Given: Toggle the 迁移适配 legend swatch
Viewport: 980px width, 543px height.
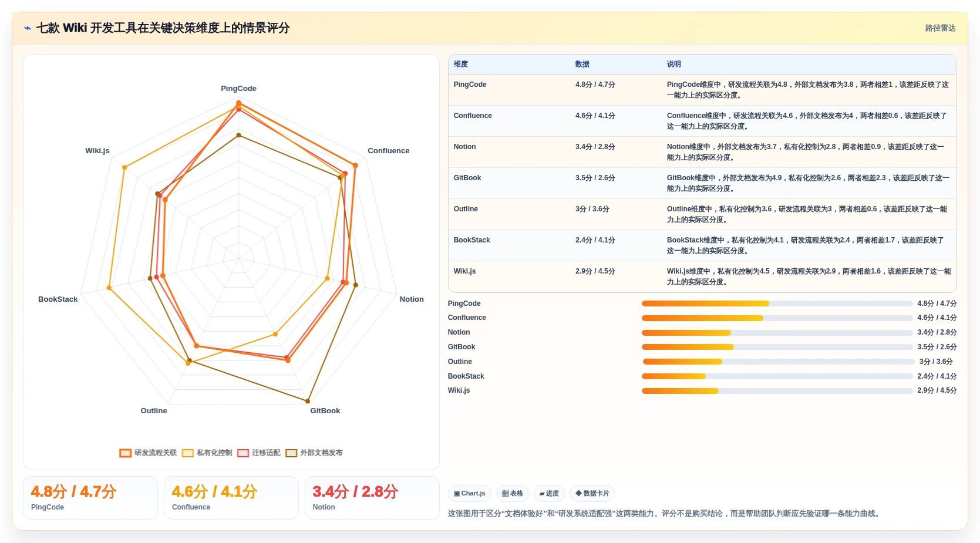Looking at the screenshot, I should [x=243, y=453].
